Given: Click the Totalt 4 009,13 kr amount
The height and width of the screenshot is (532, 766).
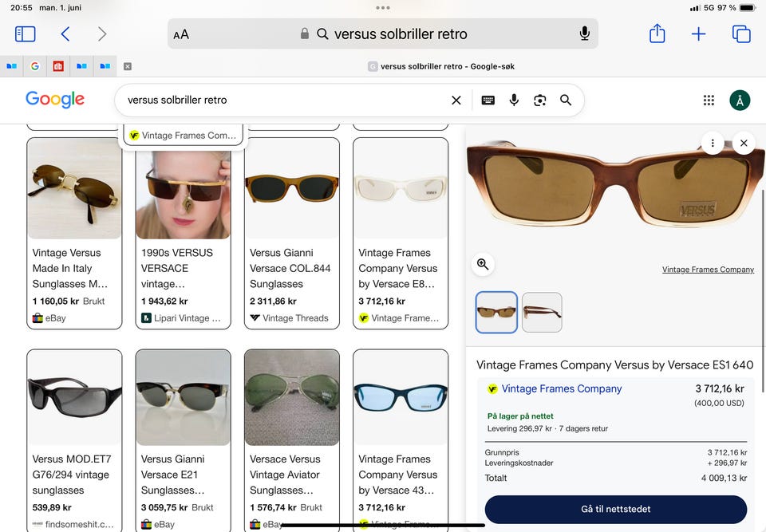Looking at the screenshot, I should 724,478.
